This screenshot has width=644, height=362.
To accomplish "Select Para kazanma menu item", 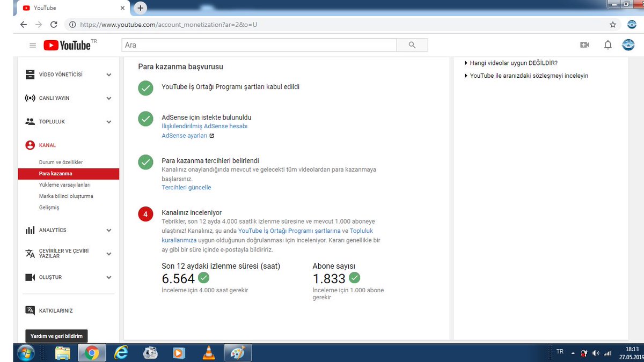I will pyautogui.click(x=69, y=174).
